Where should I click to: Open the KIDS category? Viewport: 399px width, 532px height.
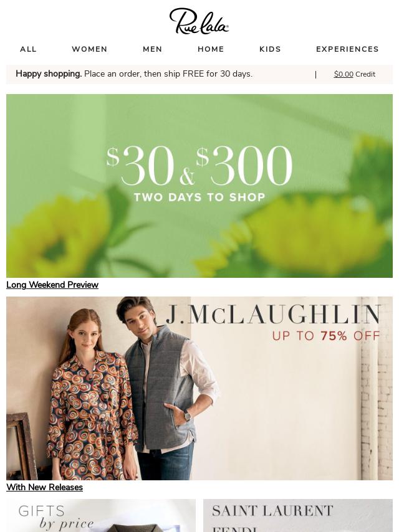point(271,49)
